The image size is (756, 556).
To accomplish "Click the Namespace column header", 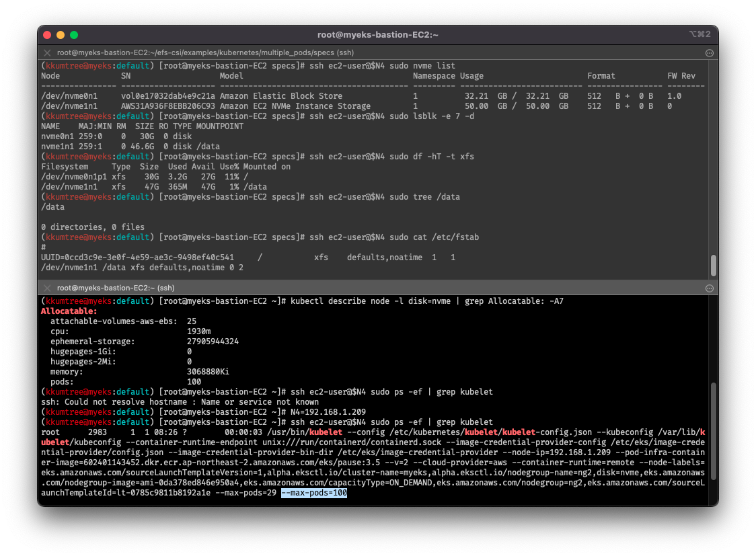I will coord(434,76).
